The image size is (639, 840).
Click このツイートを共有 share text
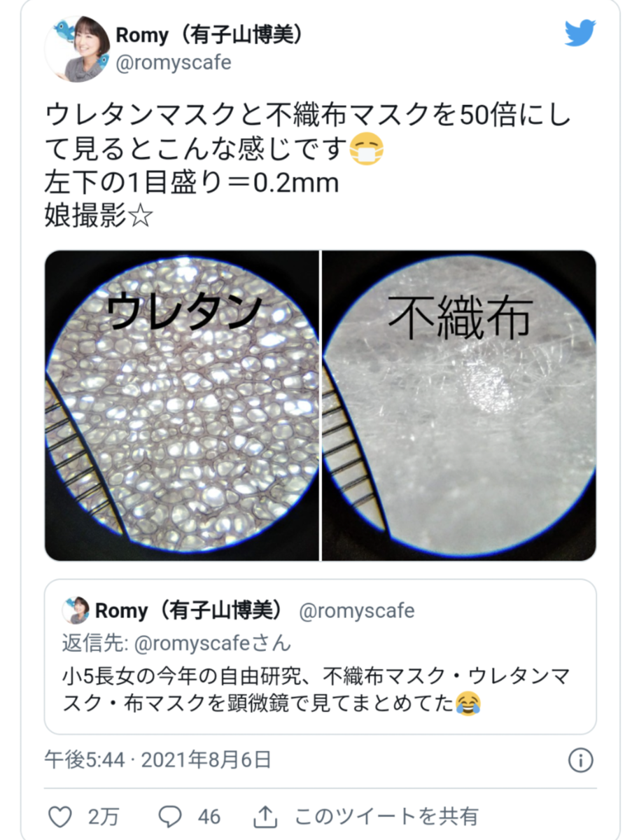pos(386,816)
